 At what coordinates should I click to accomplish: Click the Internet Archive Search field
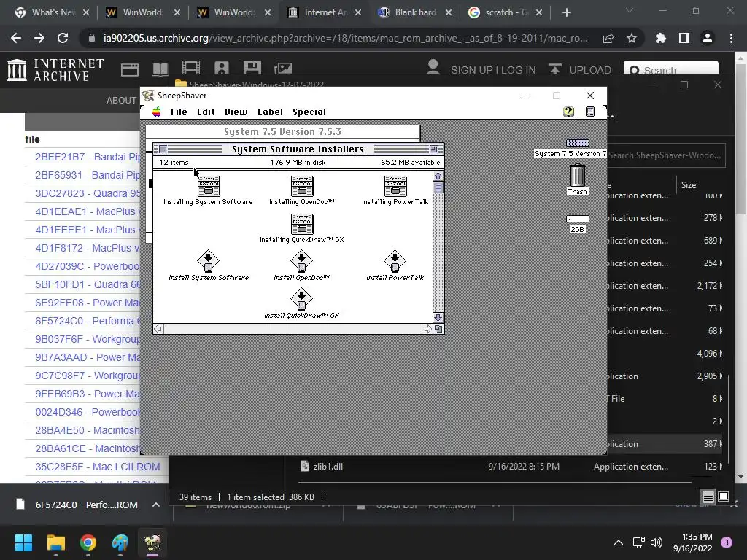671,69
